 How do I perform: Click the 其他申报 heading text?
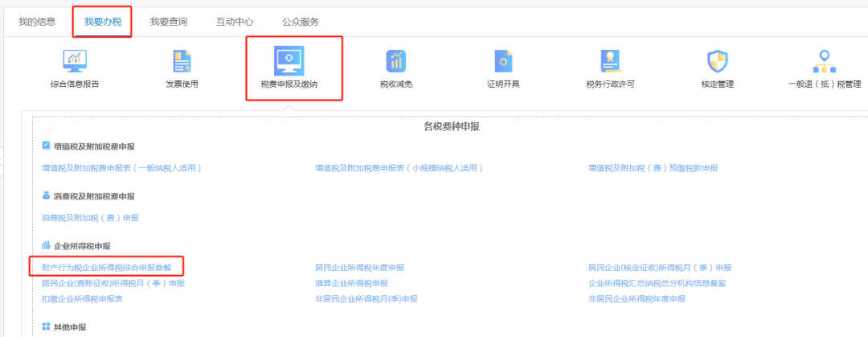(x=70, y=327)
